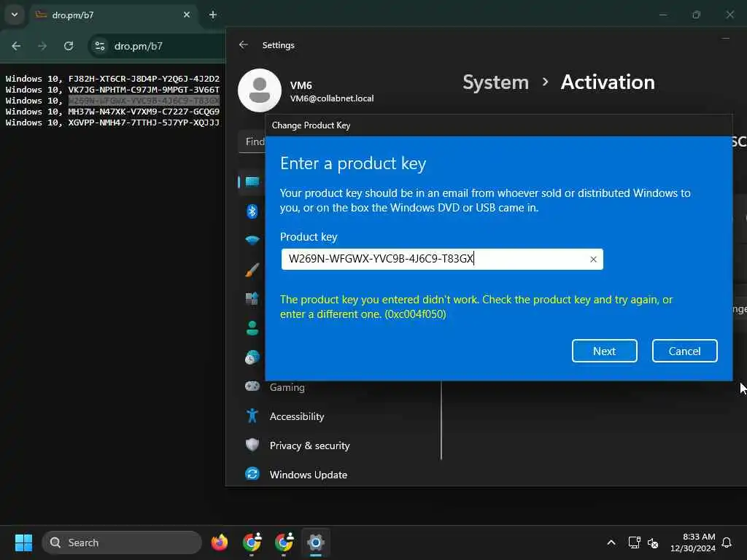Screen dimensions: 747x560
Task: Open the tab search dropdown arrow
Action: click(x=15, y=15)
